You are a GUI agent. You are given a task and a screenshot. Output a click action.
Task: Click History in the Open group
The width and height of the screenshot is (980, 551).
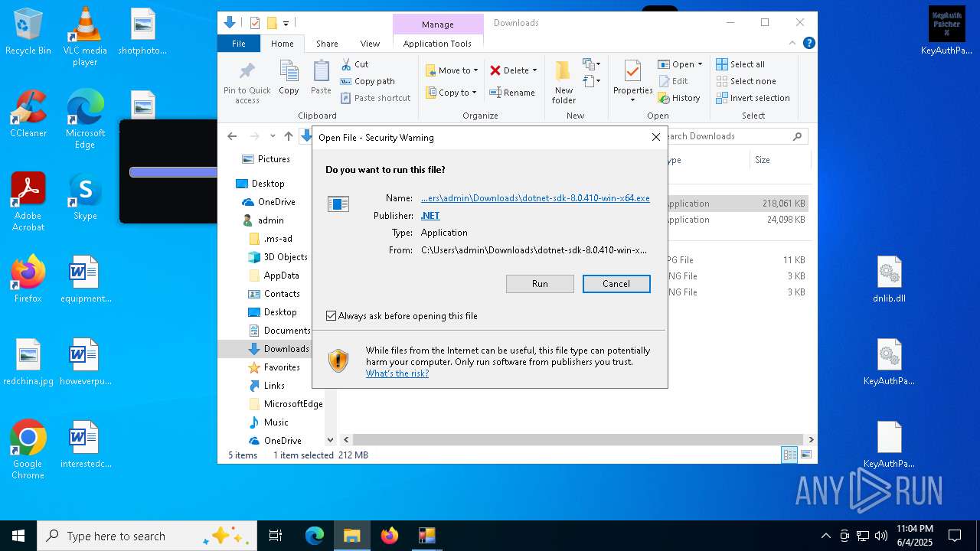679,98
